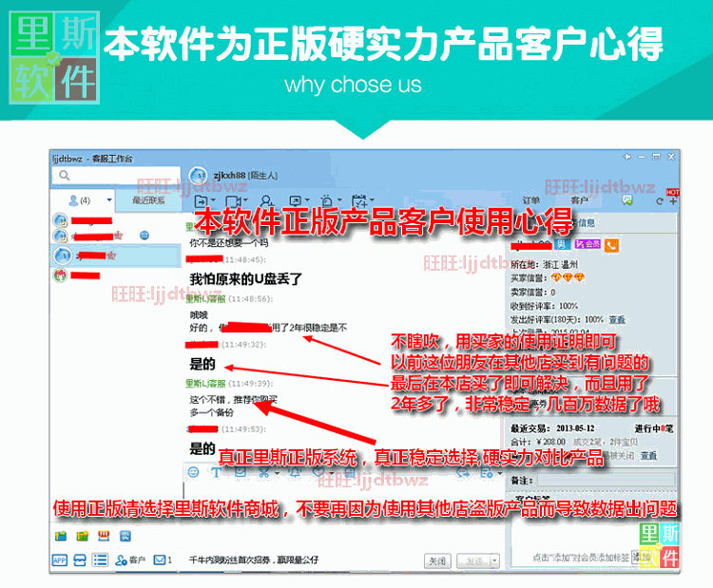Click the orange phone call icon
Image resolution: width=713 pixels, height=588 pixels.
click(x=611, y=245)
